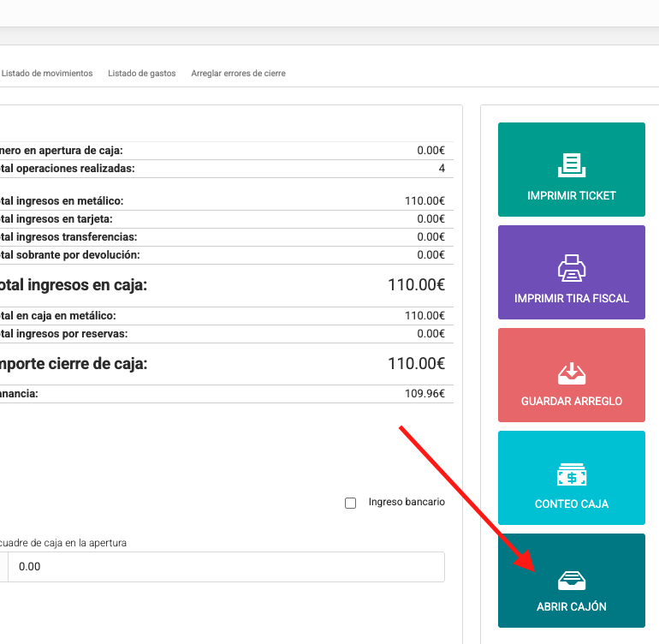Click the total ingresos en caja 110.00€ value

pos(416,285)
